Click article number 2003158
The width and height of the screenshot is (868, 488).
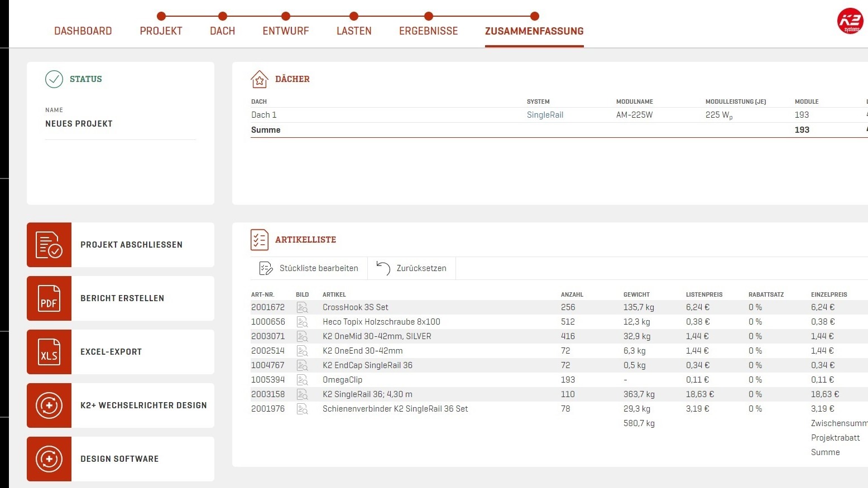point(268,394)
